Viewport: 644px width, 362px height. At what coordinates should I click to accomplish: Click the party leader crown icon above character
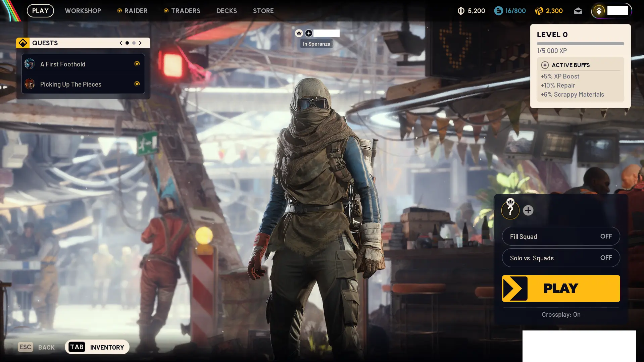click(299, 33)
